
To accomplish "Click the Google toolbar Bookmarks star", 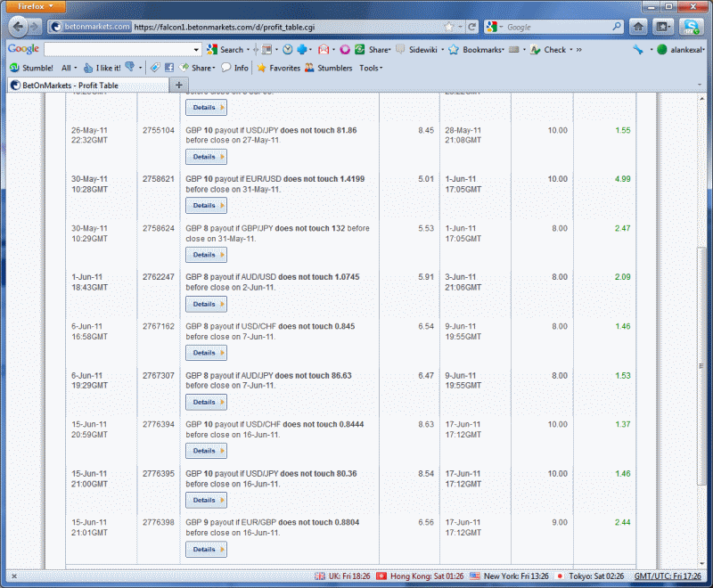I will coord(454,50).
